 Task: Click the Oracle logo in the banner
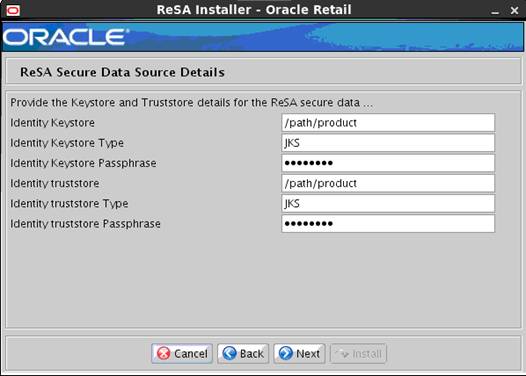point(66,37)
